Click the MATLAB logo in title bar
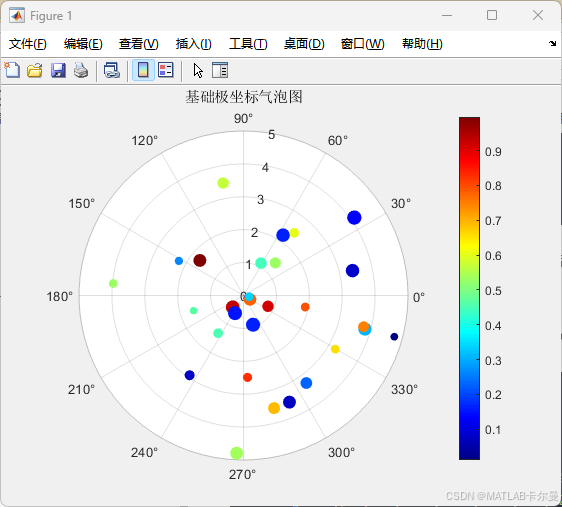 [16, 15]
